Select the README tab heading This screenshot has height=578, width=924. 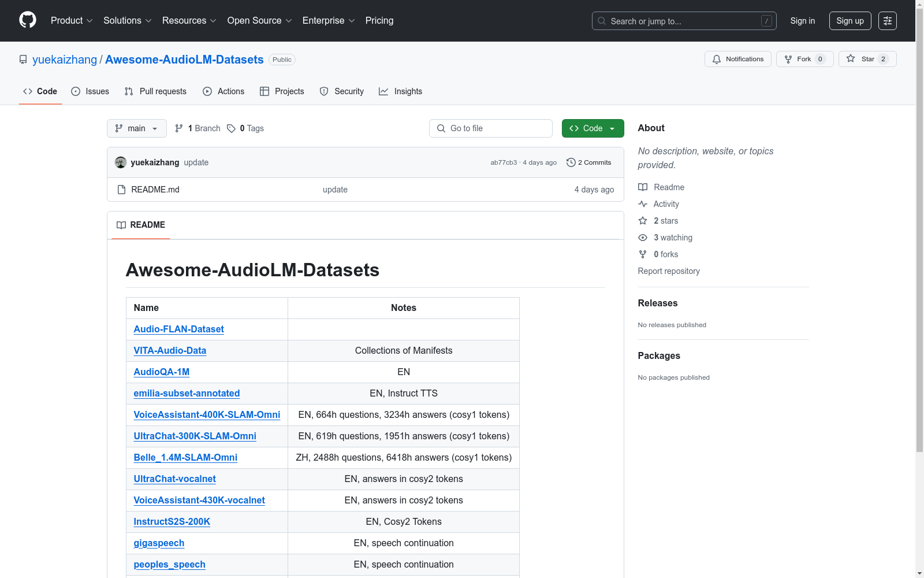point(141,225)
